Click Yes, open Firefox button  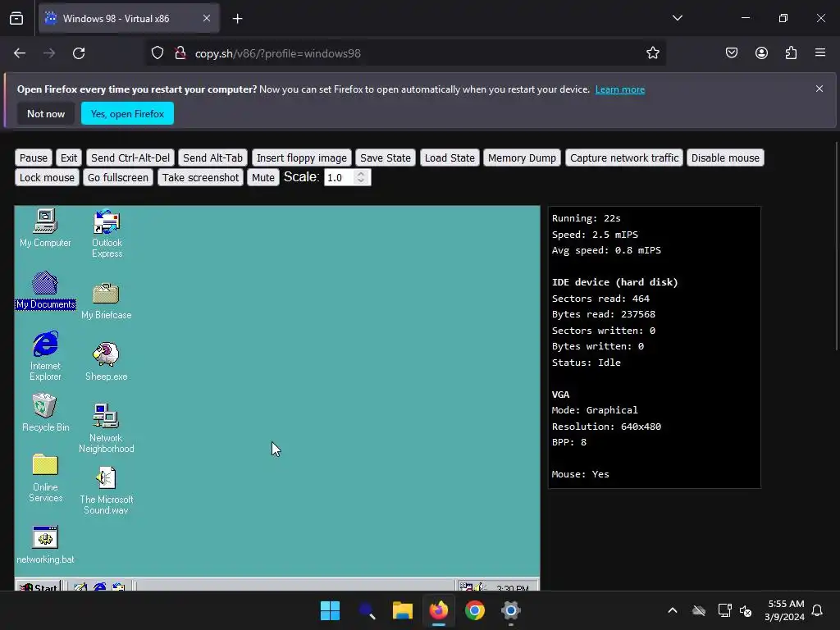[127, 113]
